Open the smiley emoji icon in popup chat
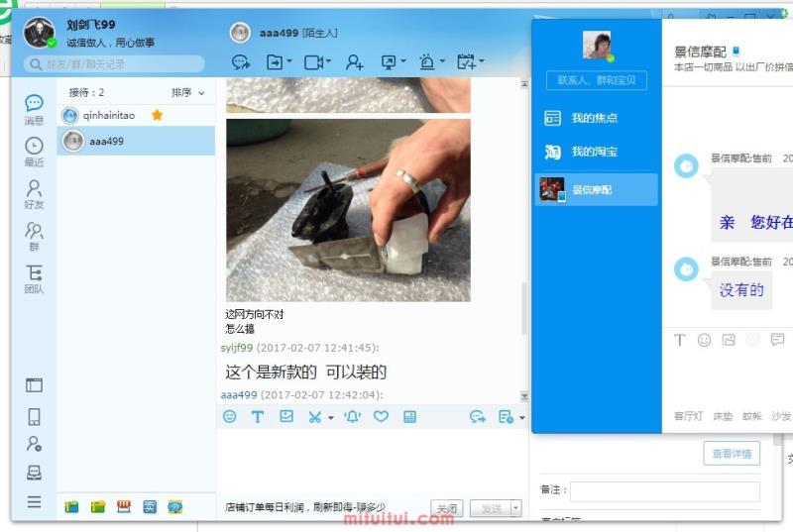Screen dimensions: 793x532 pyautogui.click(x=704, y=340)
